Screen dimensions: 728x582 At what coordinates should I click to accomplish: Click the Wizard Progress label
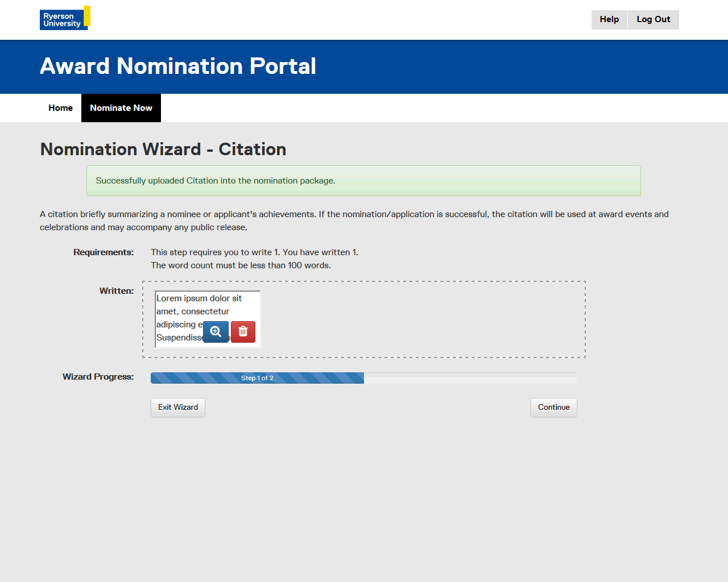coord(98,377)
